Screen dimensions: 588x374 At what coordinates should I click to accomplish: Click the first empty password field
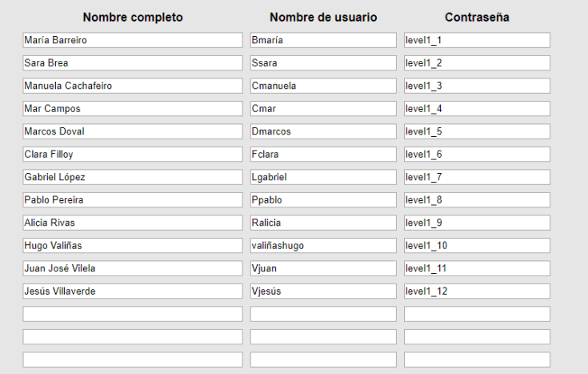click(x=477, y=314)
